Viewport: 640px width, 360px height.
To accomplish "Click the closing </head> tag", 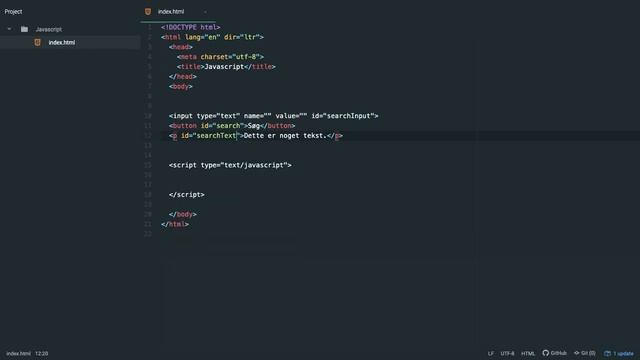I will (183, 76).
